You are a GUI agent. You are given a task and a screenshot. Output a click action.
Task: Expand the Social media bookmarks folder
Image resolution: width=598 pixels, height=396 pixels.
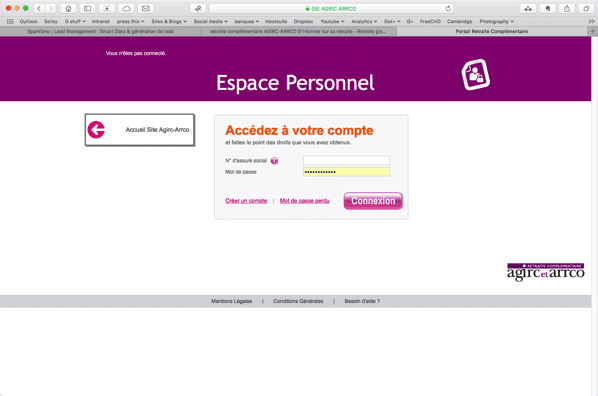[211, 21]
